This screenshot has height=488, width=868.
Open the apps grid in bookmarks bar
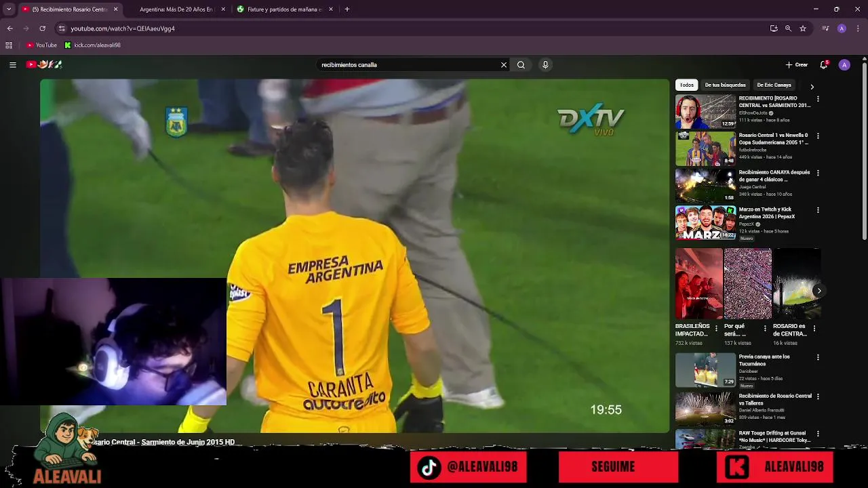coord(9,45)
